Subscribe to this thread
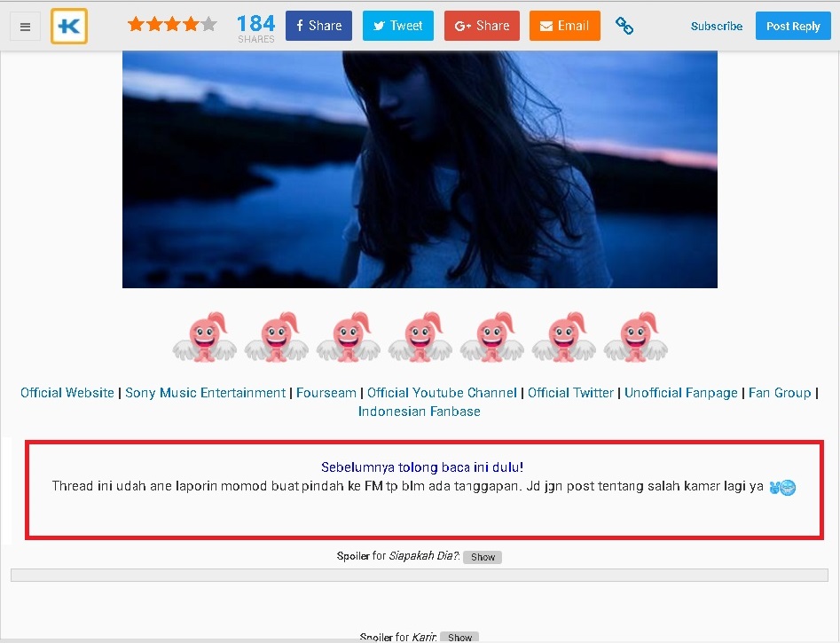 [x=716, y=27]
